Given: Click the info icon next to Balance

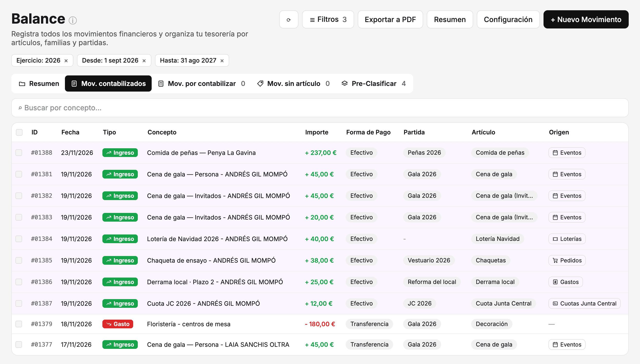Looking at the screenshot, I should tap(73, 20).
